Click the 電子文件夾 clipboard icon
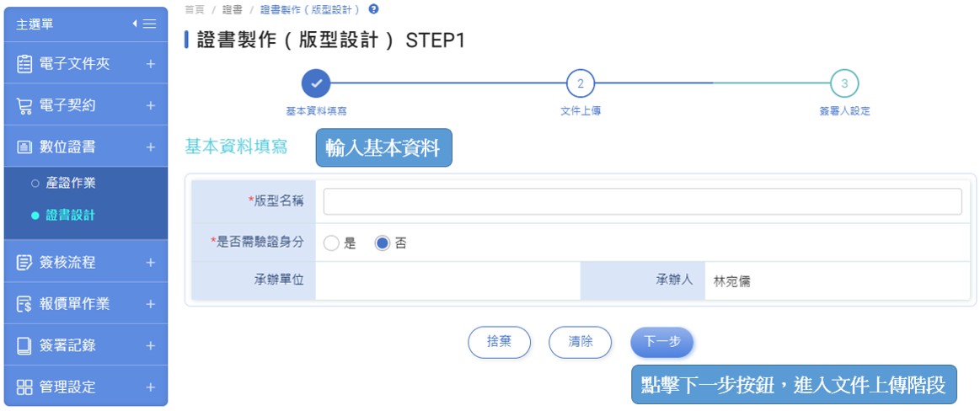980x411 pixels. (24, 64)
